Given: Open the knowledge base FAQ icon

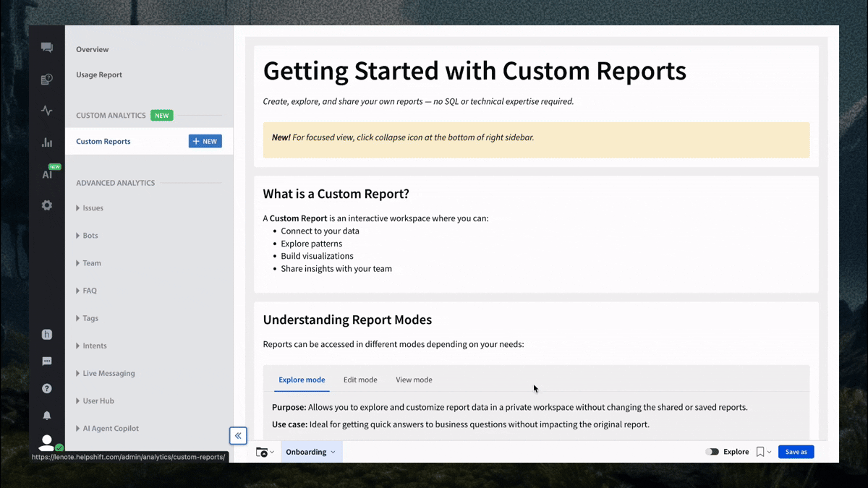Looking at the screenshot, I should coord(47,80).
